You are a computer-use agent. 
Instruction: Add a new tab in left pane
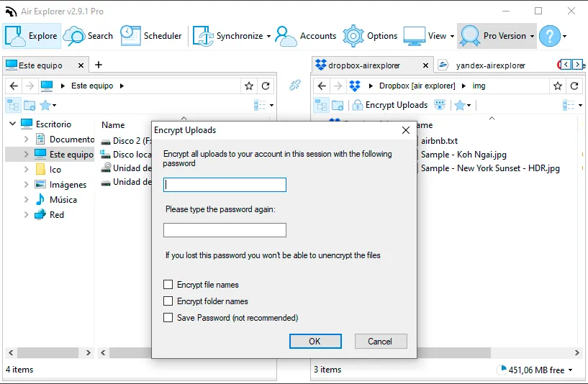click(99, 65)
